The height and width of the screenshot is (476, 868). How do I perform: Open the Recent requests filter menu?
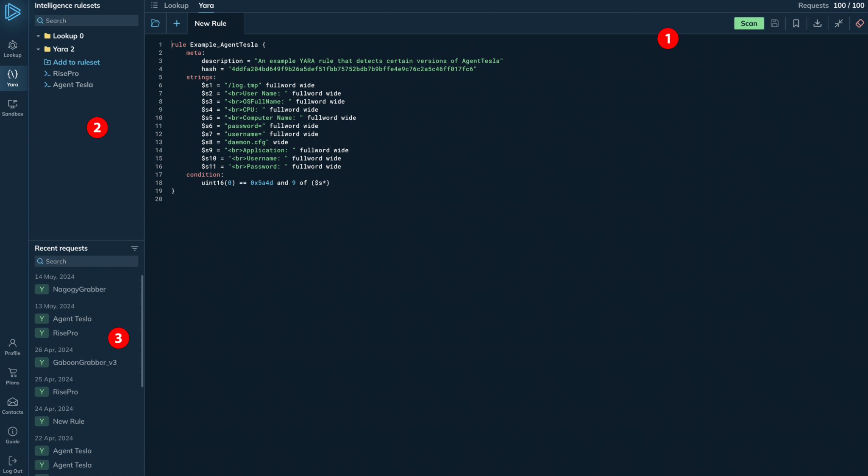pos(134,248)
